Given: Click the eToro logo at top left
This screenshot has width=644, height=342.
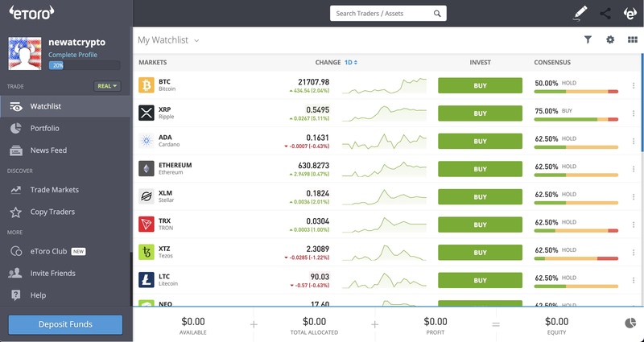Looking at the screenshot, I should coord(31,12).
